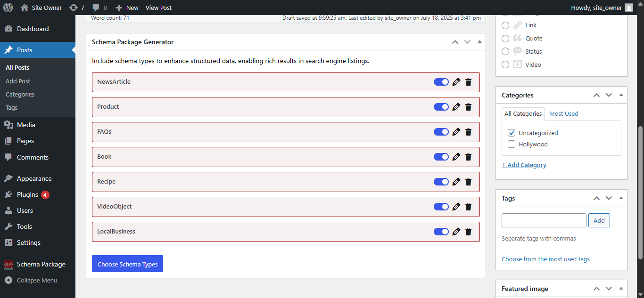Select the Link post format

click(x=505, y=25)
